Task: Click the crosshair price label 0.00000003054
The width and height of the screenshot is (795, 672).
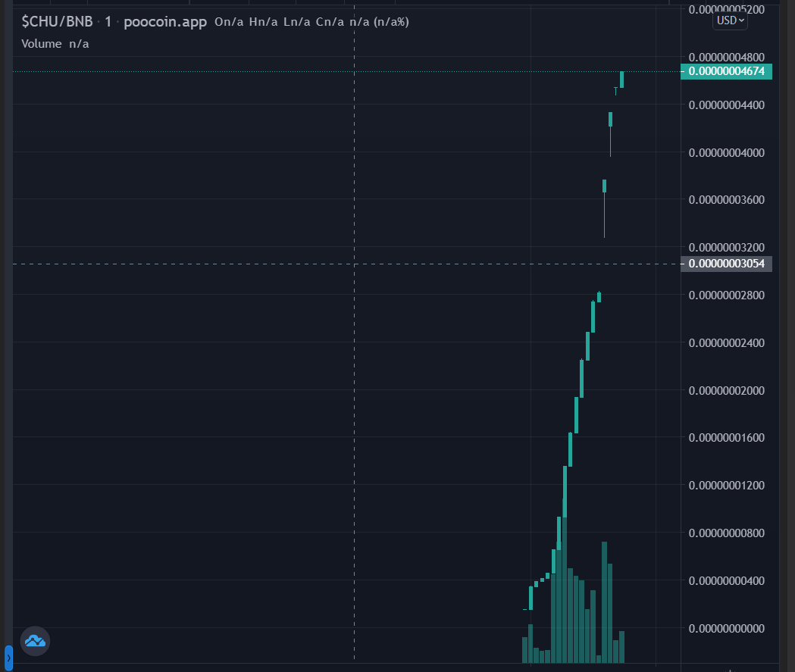Action: [x=726, y=264]
